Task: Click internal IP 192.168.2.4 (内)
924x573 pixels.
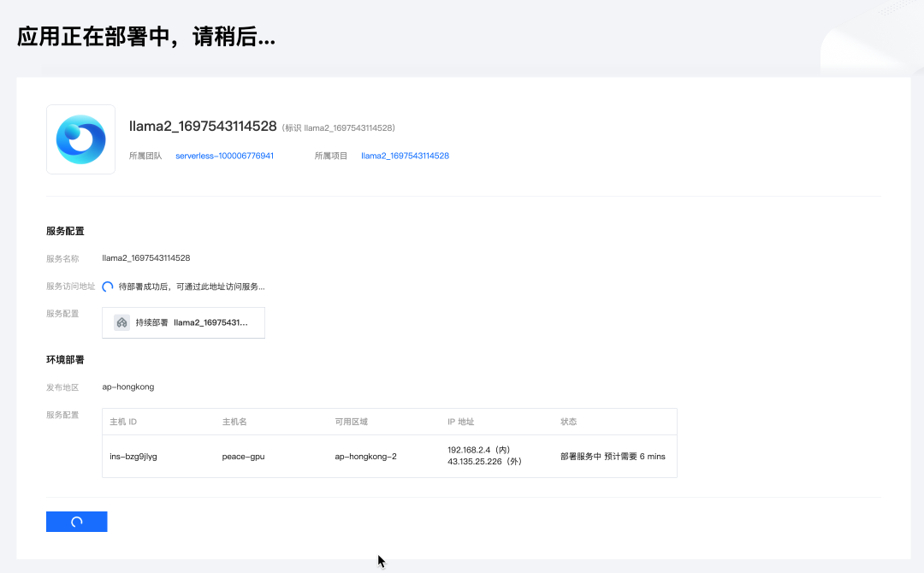Action: tap(479, 450)
